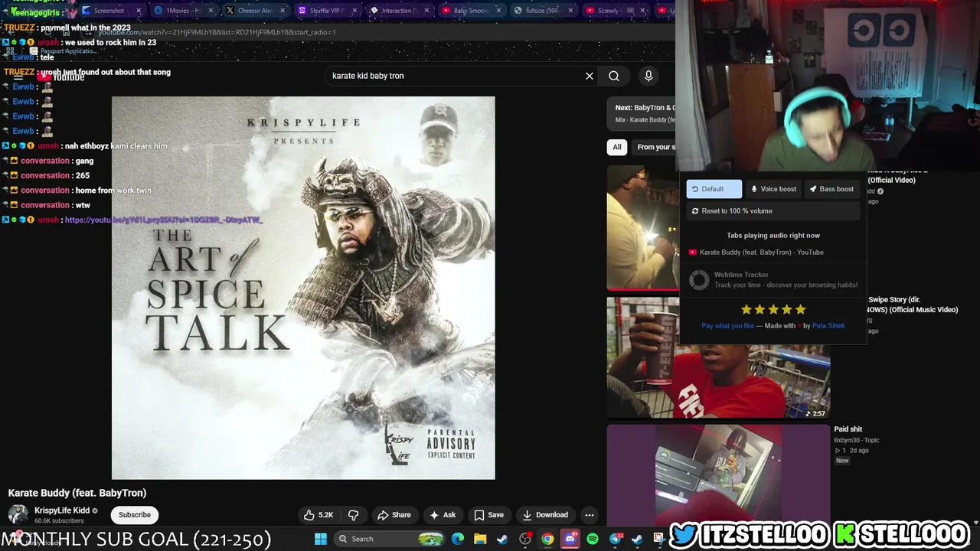Close the Screenshot browser tab
This screenshot has width=980, height=551.
[139, 11]
